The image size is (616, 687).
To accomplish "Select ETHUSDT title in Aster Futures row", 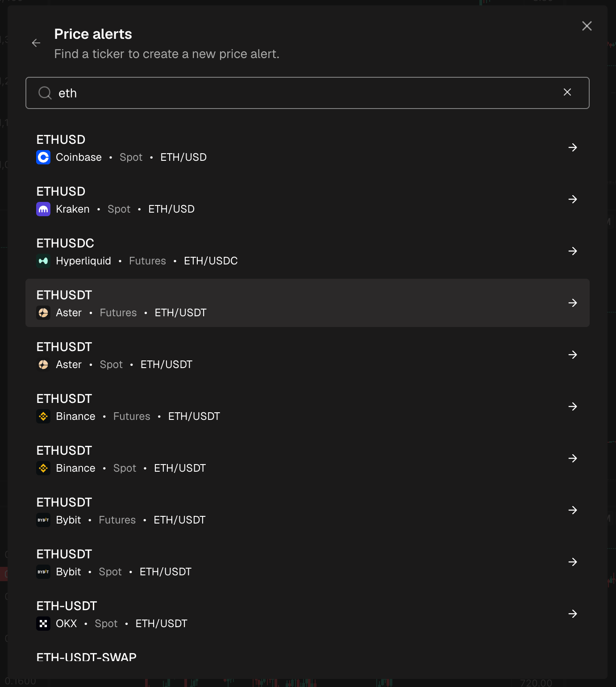I will click(64, 295).
